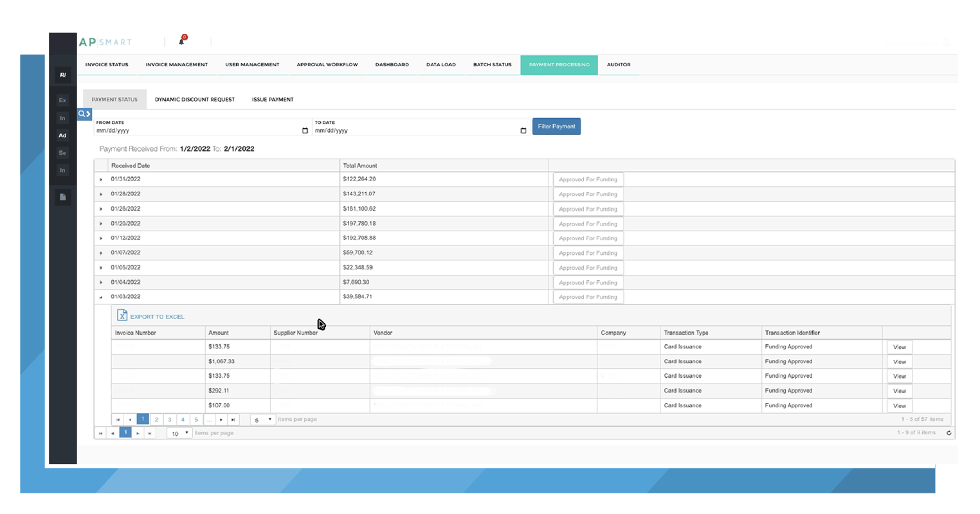Expand the 01/05/2022 payment row
Viewport: 980px width, 514px height.
pyautogui.click(x=101, y=268)
